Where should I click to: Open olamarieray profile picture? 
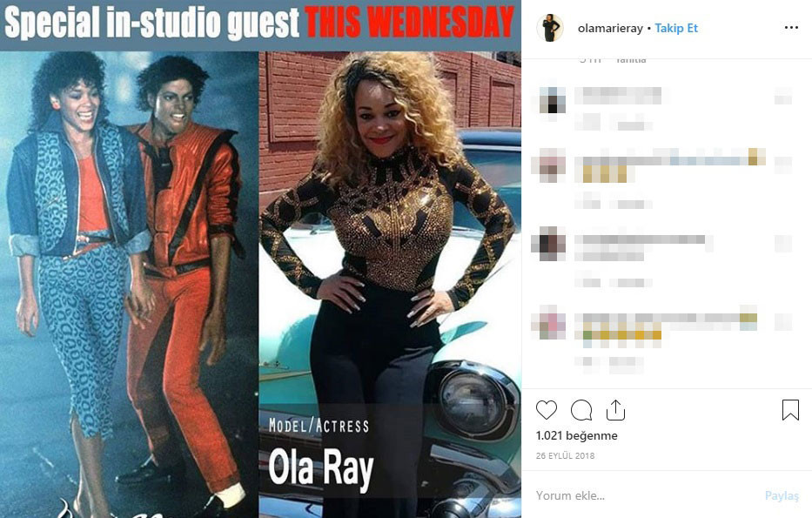tap(549, 28)
